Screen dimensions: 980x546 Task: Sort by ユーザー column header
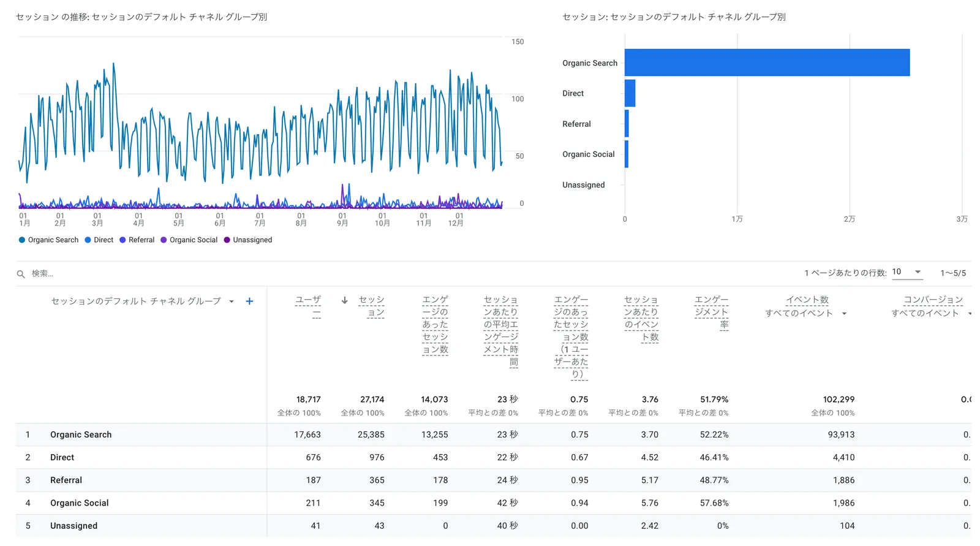tap(308, 306)
